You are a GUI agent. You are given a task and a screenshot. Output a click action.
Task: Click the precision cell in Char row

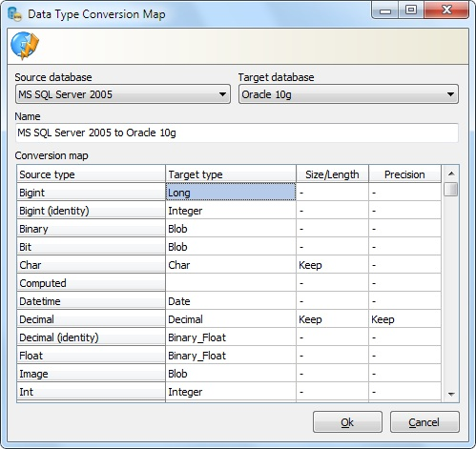pos(404,264)
